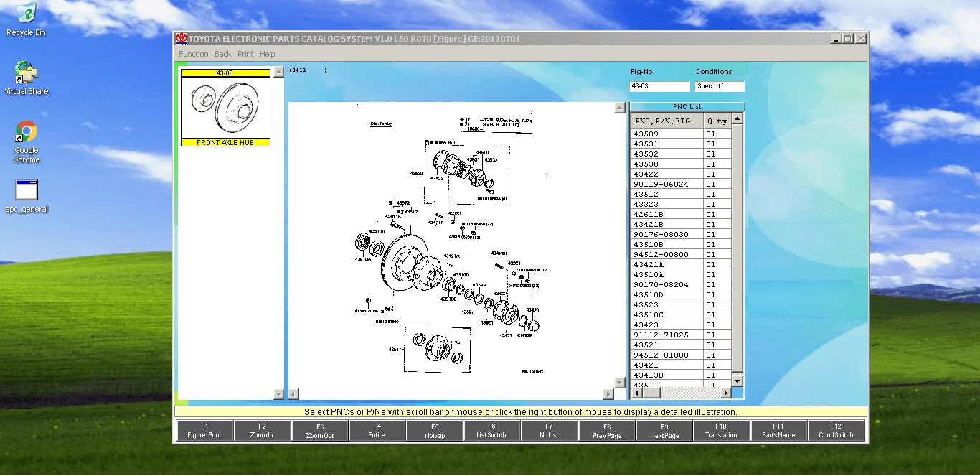Open the Recycle Bin desktop icon
This screenshot has width=980, height=476.
26,19
